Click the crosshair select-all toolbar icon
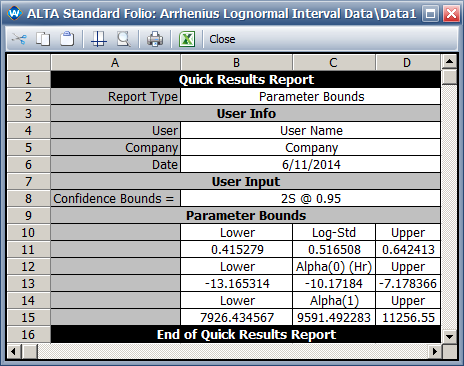This screenshot has height=366, width=464. tap(99, 39)
